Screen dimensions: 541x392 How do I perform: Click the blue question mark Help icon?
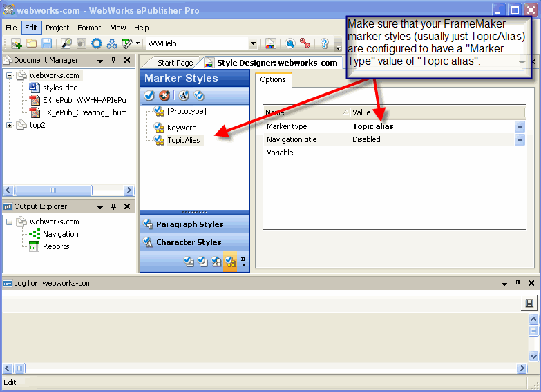tap(324, 43)
